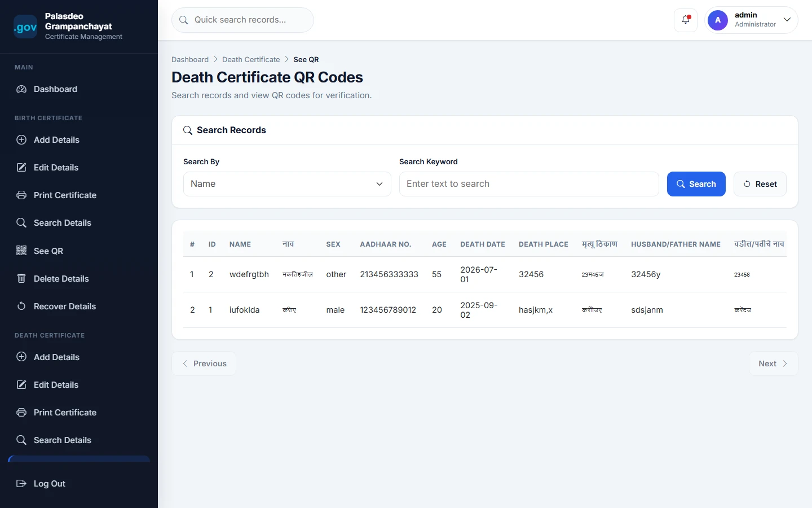Click the SEX column header
Viewport: 812px width, 508px height.
[x=333, y=244]
